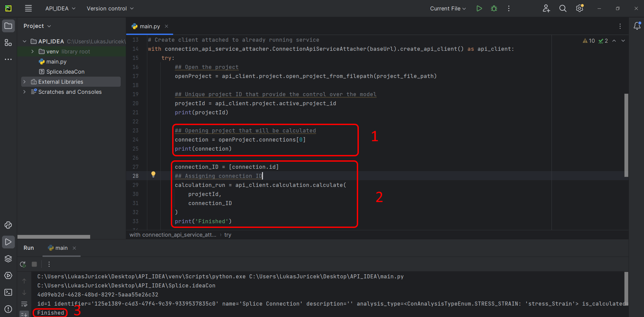Start debugging with the bug icon

tap(494, 8)
